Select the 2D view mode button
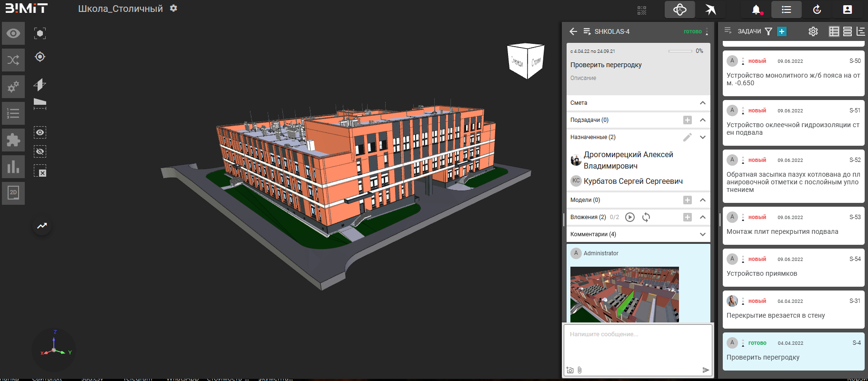The height and width of the screenshot is (381, 868). [x=13, y=193]
